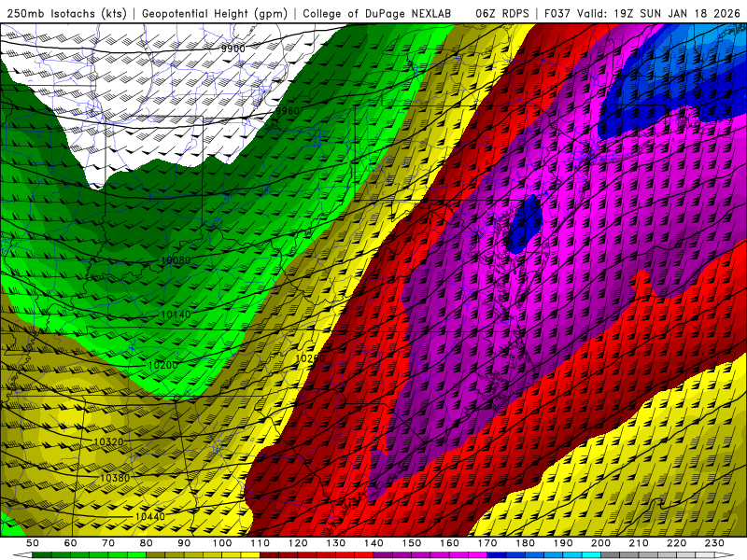This screenshot has width=747, height=560.
Task: Click the 90 value on the color scale
Action: (184, 543)
